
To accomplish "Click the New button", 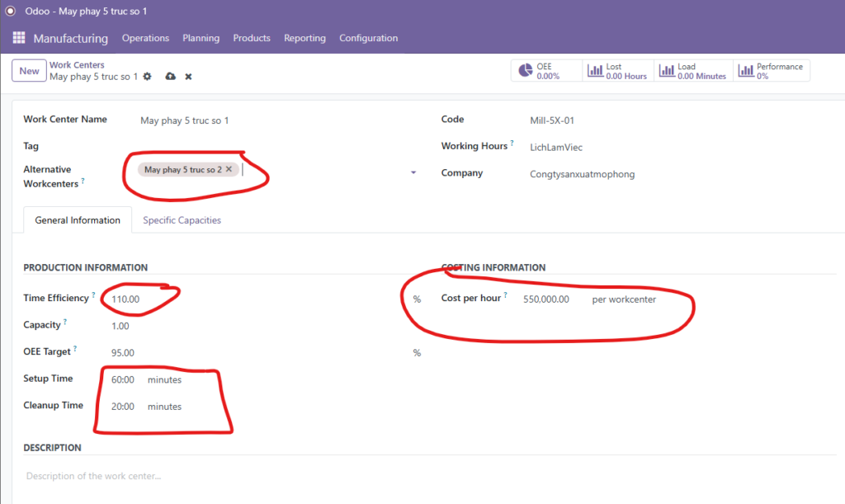I will pos(29,71).
